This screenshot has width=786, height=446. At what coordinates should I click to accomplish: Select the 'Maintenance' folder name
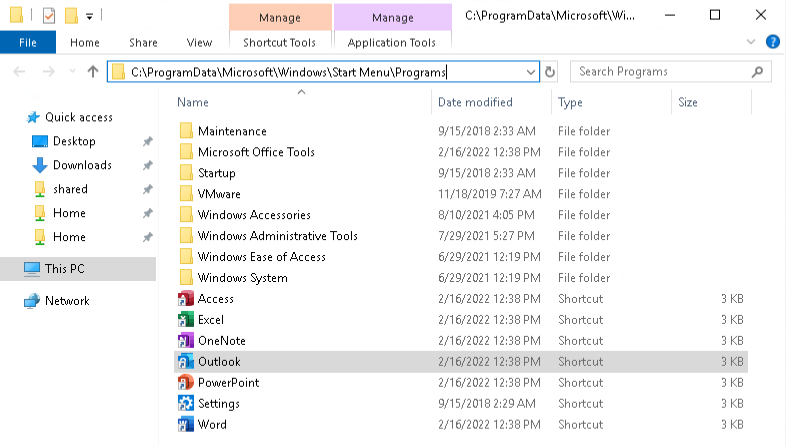click(x=232, y=131)
